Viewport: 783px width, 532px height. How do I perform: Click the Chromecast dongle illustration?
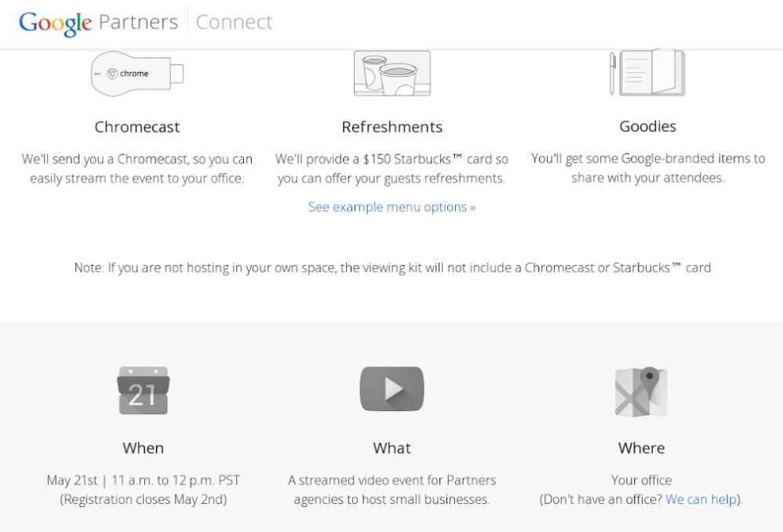(137, 74)
